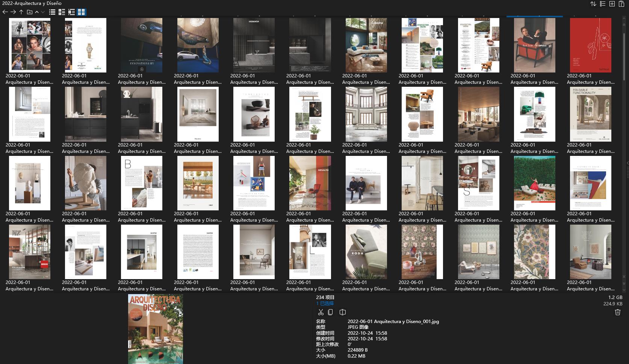This screenshot has width=629, height=364.
Task: Click the forward navigation arrow
Action: click(x=13, y=12)
